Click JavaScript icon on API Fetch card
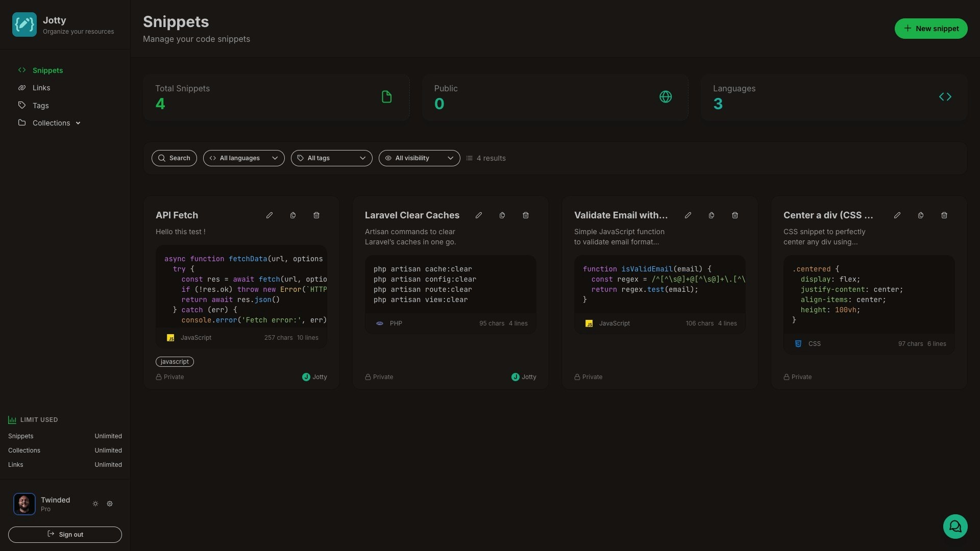The image size is (980, 551). [170, 338]
